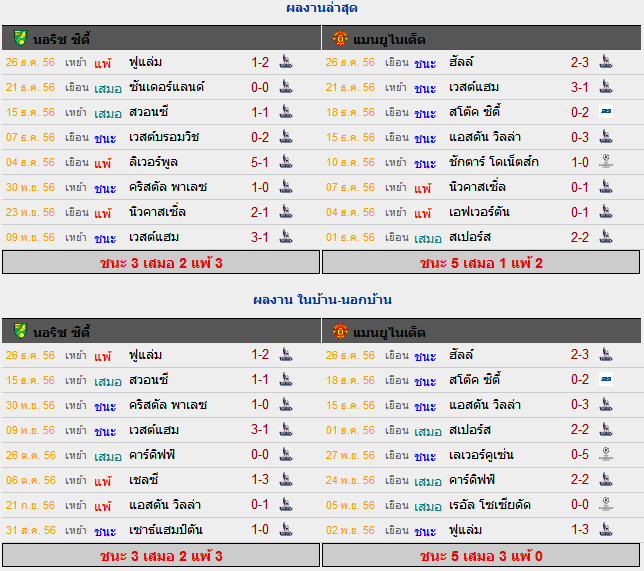
Task: Click 'ชนะ 3 เสมอ 2 แพ้ 3' under ในบ้าน-นอกบ้าน table
Action: point(161,555)
